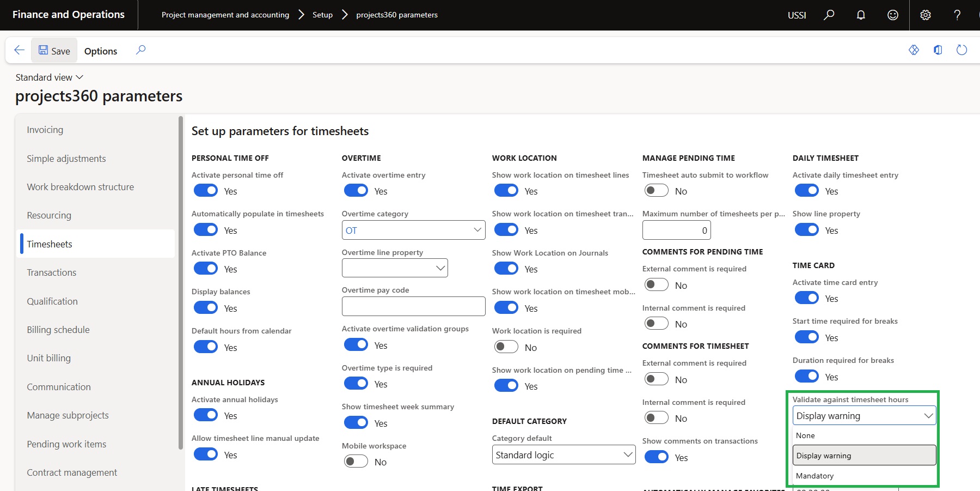Enable Work location is required
This screenshot has height=491, width=980.
pos(506,347)
